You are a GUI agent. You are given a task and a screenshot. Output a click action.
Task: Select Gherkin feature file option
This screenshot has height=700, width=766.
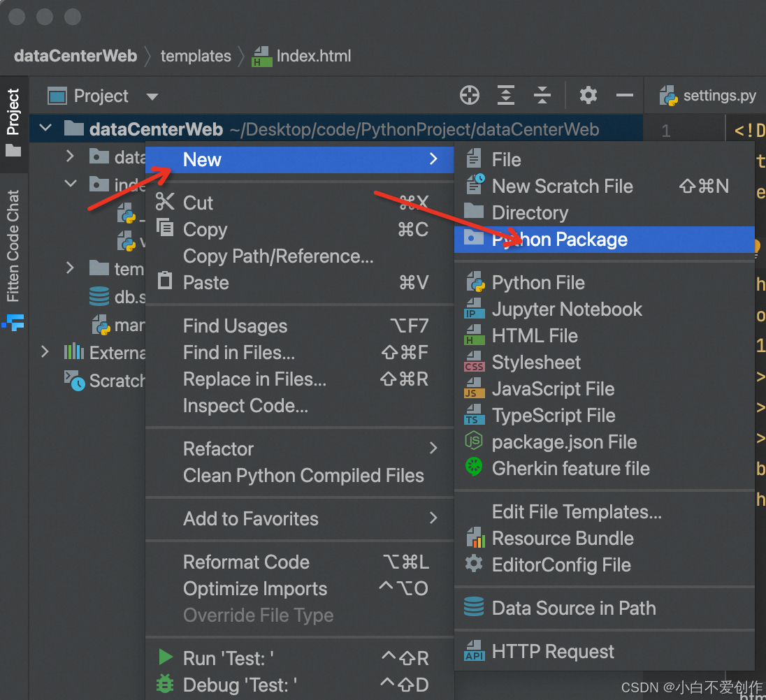click(605, 469)
